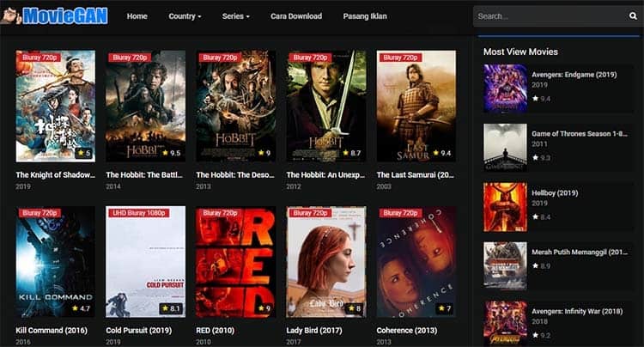Open Lady Bird poster

coord(326,262)
